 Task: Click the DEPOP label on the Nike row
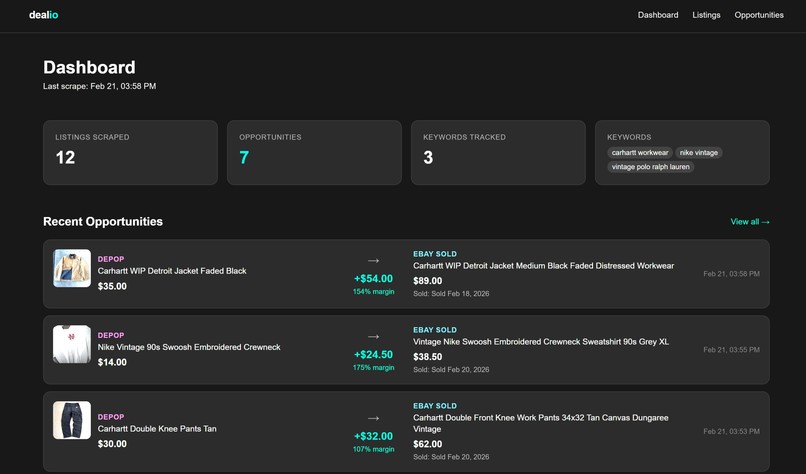pos(111,335)
